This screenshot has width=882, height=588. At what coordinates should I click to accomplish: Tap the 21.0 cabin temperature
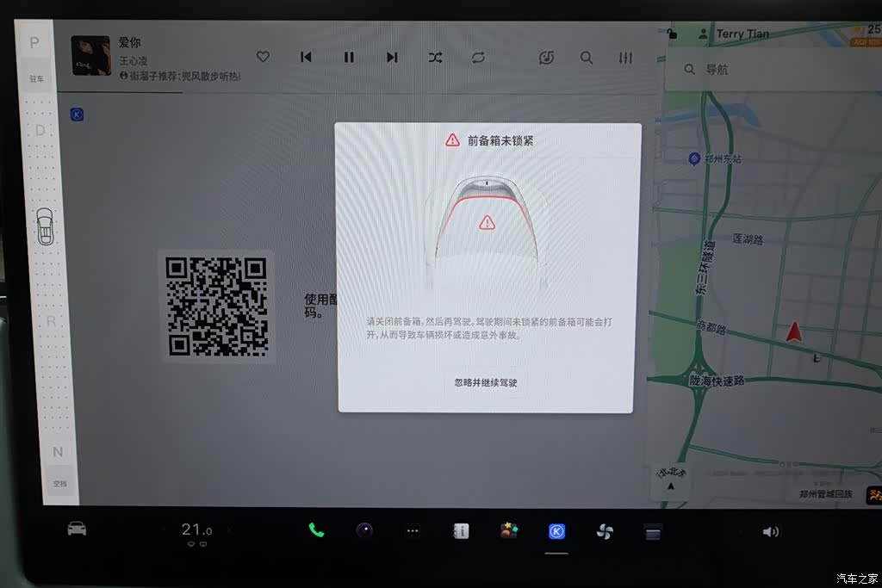click(x=196, y=529)
